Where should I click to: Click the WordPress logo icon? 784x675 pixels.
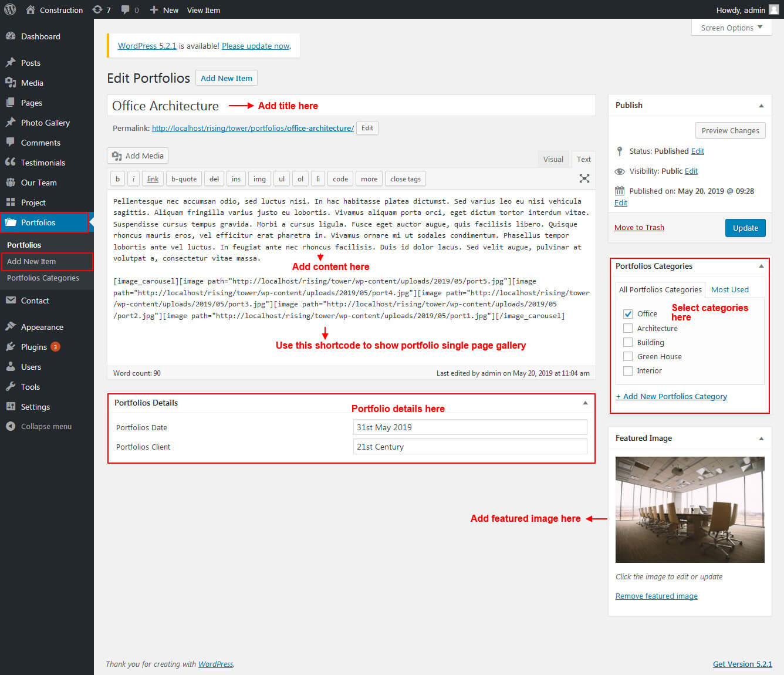(x=10, y=10)
